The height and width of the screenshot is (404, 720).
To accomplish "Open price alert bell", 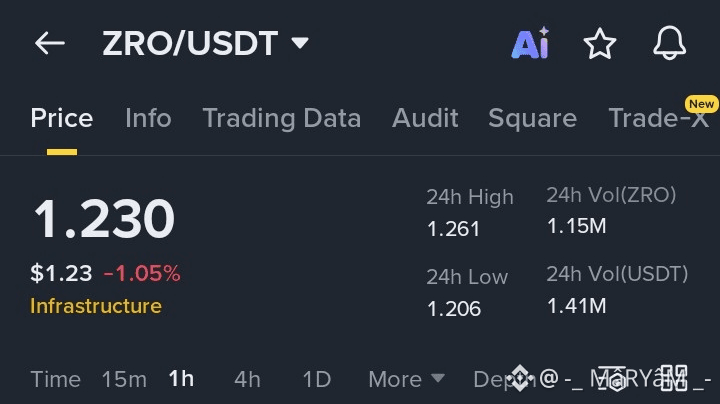I will point(669,43).
